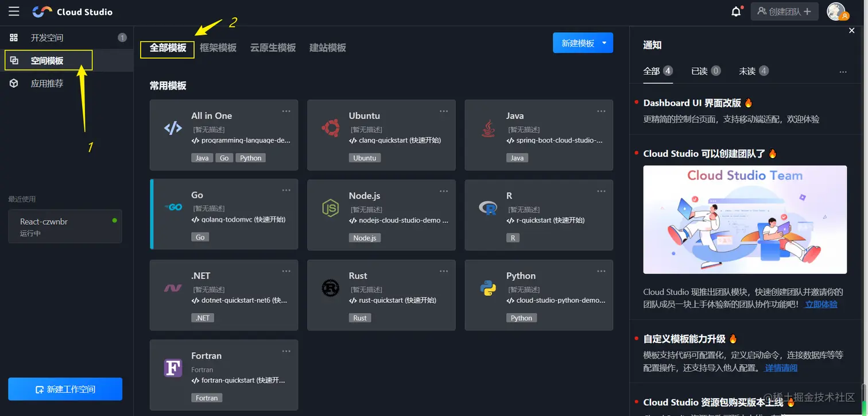Viewport: 868px width, 416px height.
Task: Click the Ubuntu tag label
Action: coord(365,158)
